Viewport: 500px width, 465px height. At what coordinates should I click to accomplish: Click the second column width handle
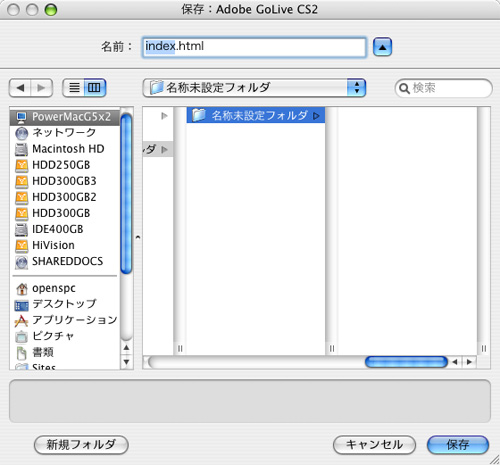tap(332, 348)
